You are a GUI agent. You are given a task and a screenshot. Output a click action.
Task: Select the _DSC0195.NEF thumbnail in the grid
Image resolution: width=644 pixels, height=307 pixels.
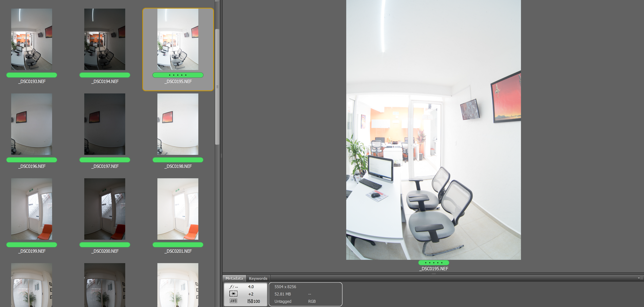tap(178, 39)
